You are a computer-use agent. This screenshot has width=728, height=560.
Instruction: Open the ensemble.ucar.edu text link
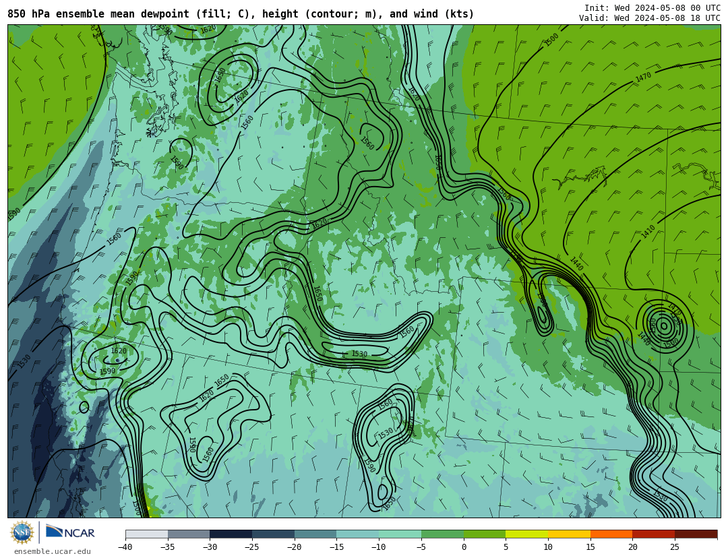click(x=53, y=552)
